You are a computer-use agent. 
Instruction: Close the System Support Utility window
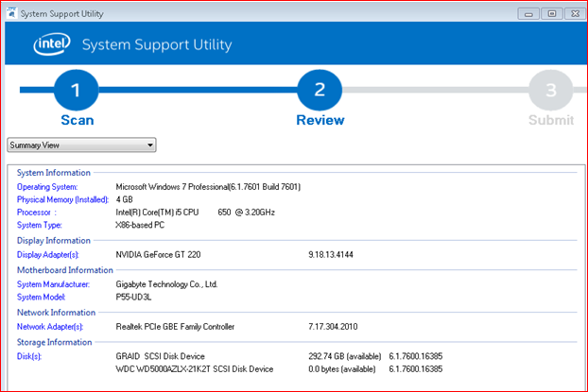[575, 13]
